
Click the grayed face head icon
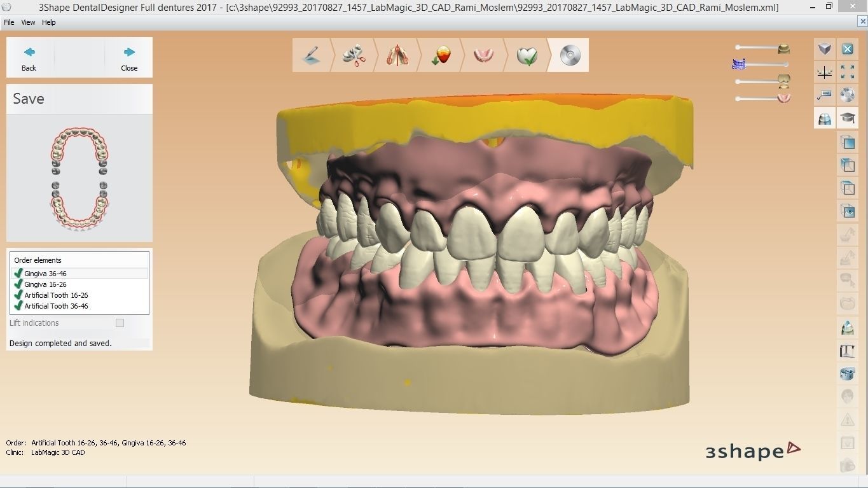coord(847,397)
